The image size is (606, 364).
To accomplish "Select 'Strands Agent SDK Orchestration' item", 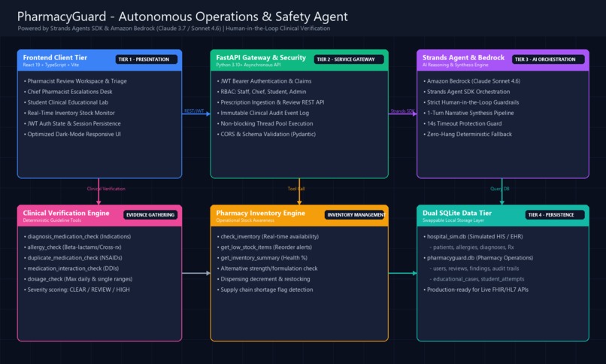I will click(x=467, y=92).
